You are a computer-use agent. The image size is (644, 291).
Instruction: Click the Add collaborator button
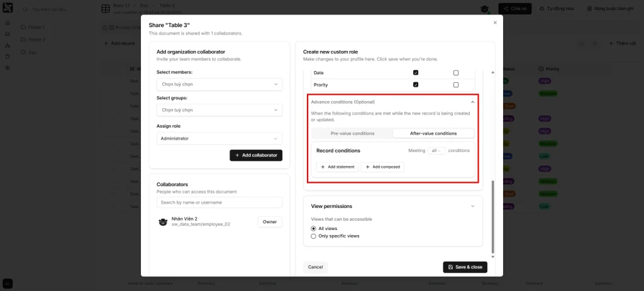click(x=256, y=155)
